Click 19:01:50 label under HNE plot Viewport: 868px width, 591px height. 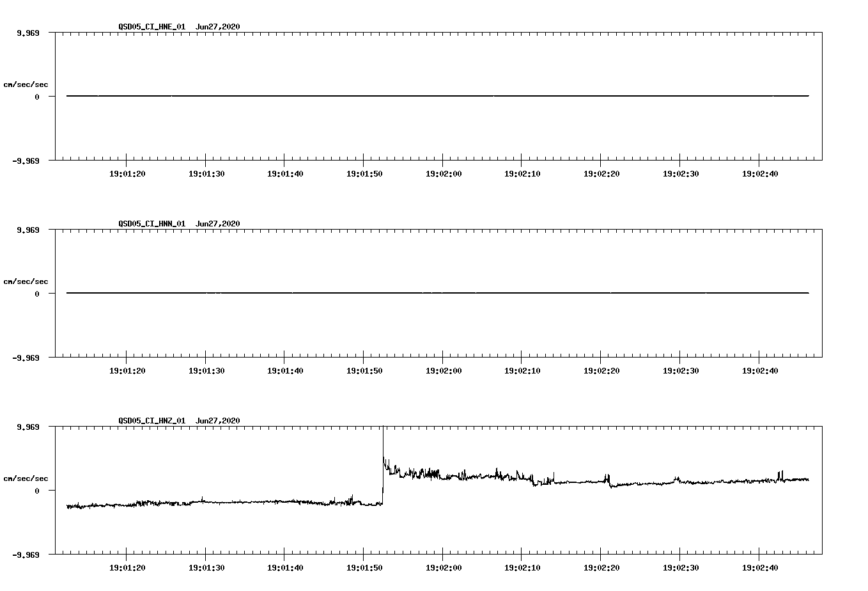(x=364, y=174)
